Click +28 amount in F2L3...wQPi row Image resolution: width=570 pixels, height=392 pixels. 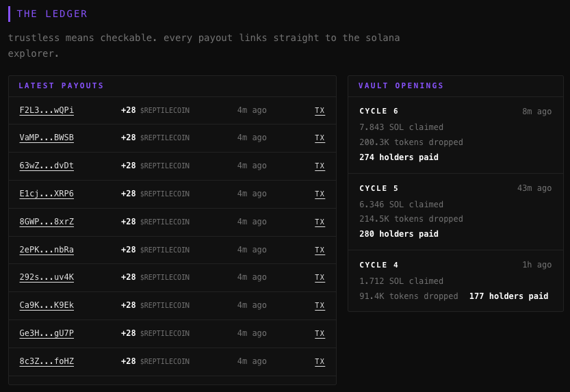(x=129, y=110)
